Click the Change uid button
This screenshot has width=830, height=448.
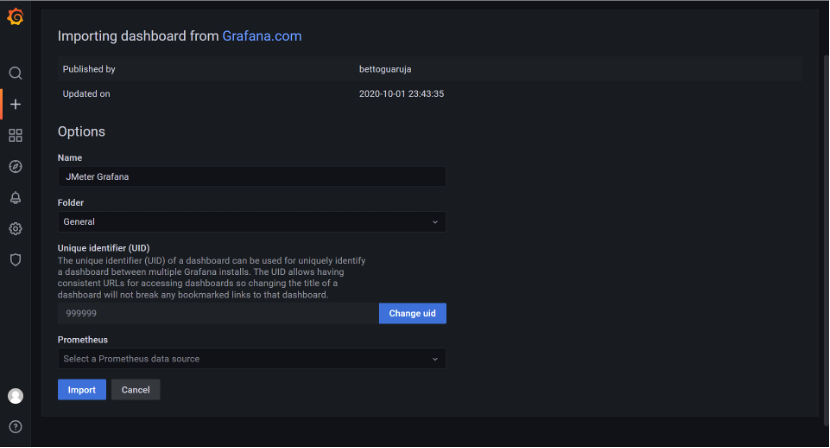pos(412,313)
